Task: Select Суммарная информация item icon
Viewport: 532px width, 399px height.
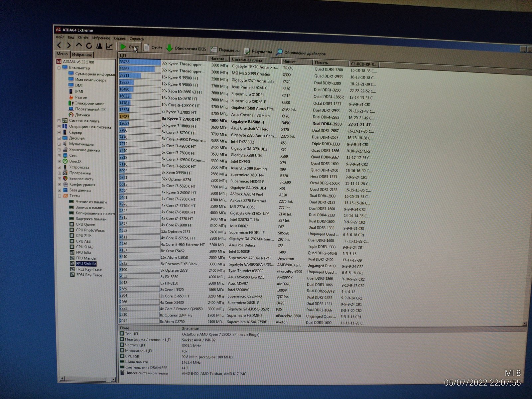Action: coord(71,74)
